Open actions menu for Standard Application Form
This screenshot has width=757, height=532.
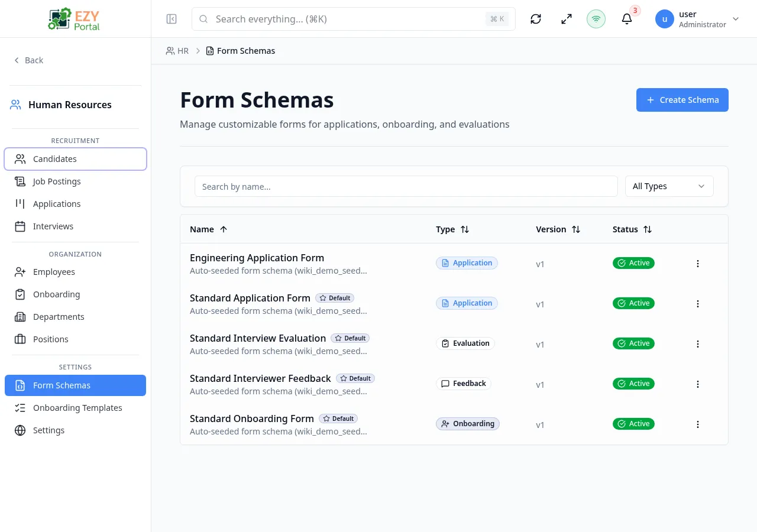click(x=698, y=304)
